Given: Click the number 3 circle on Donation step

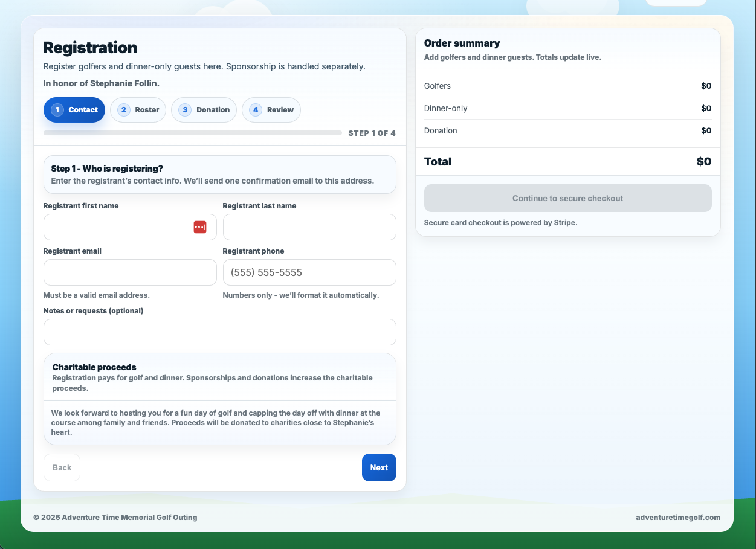Looking at the screenshot, I should [x=186, y=110].
